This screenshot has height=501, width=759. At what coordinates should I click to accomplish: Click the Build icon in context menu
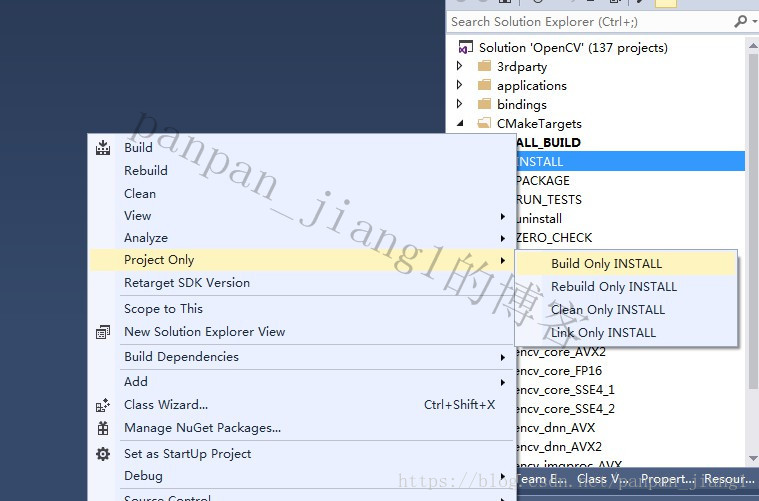tap(103, 148)
